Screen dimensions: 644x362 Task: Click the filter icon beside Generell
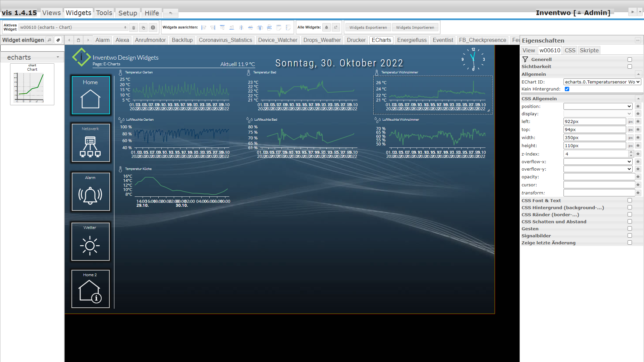tap(525, 59)
